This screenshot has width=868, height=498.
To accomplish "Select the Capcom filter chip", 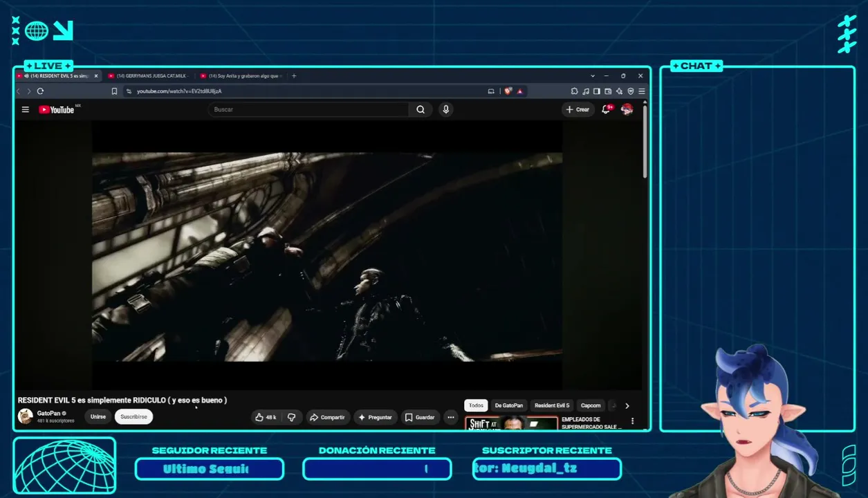I will tap(591, 405).
